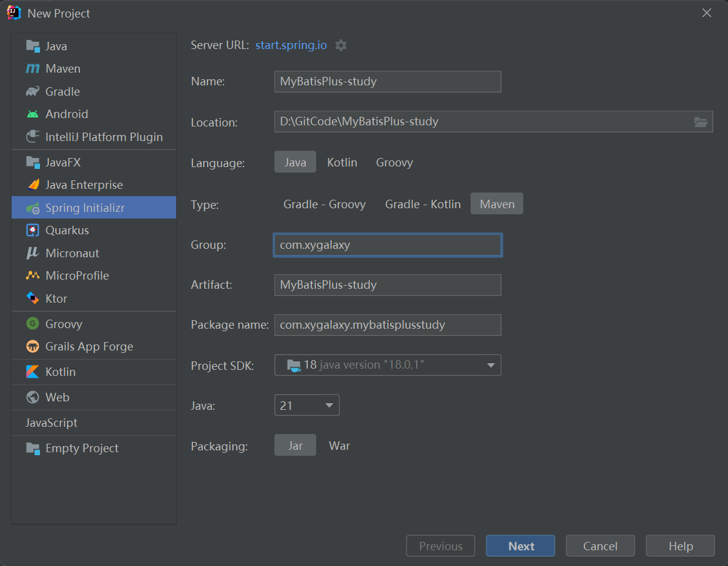Select Groovy as the language
The image size is (728, 566).
(394, 163)
